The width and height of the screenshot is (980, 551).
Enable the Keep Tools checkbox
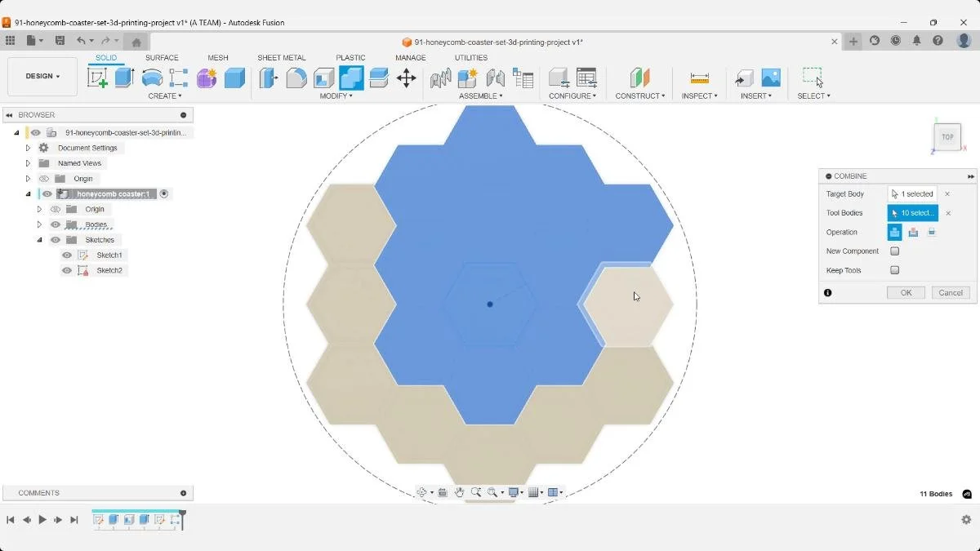(x=894, y=270)
